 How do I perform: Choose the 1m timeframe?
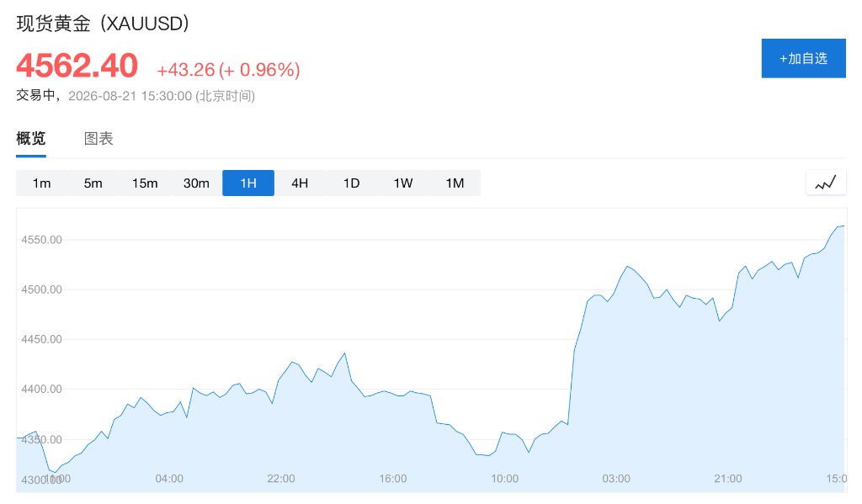[x=42, y=183]
